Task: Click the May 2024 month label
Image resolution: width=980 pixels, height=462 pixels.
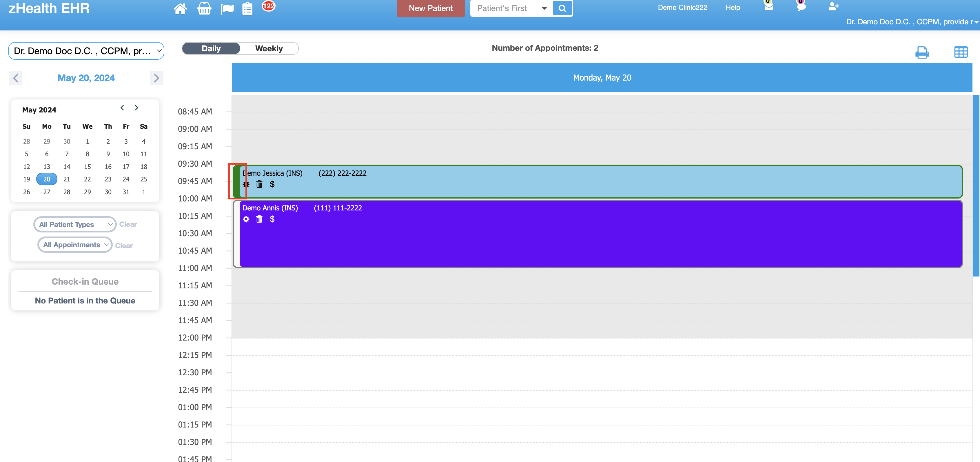Action: coord(39,110)
